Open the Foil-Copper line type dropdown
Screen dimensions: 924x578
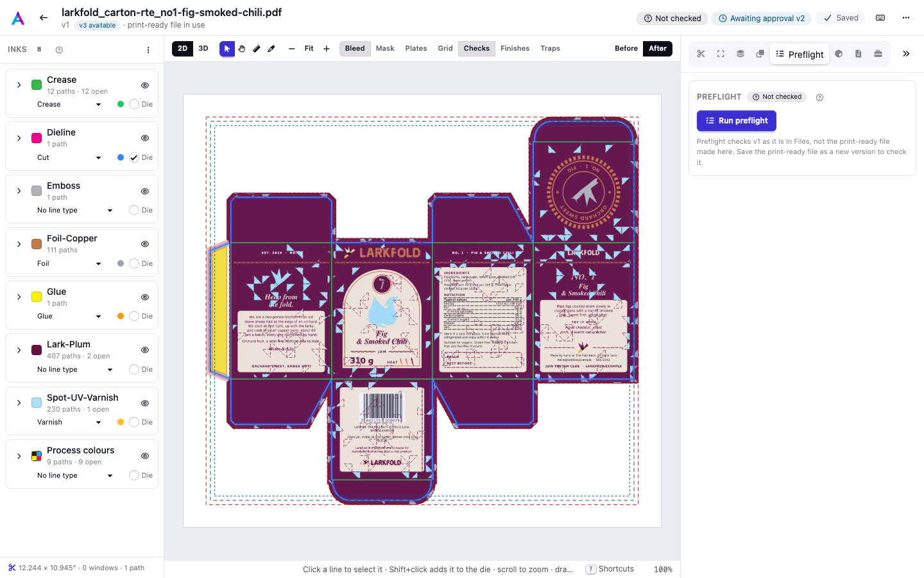(x=69, y=263)
